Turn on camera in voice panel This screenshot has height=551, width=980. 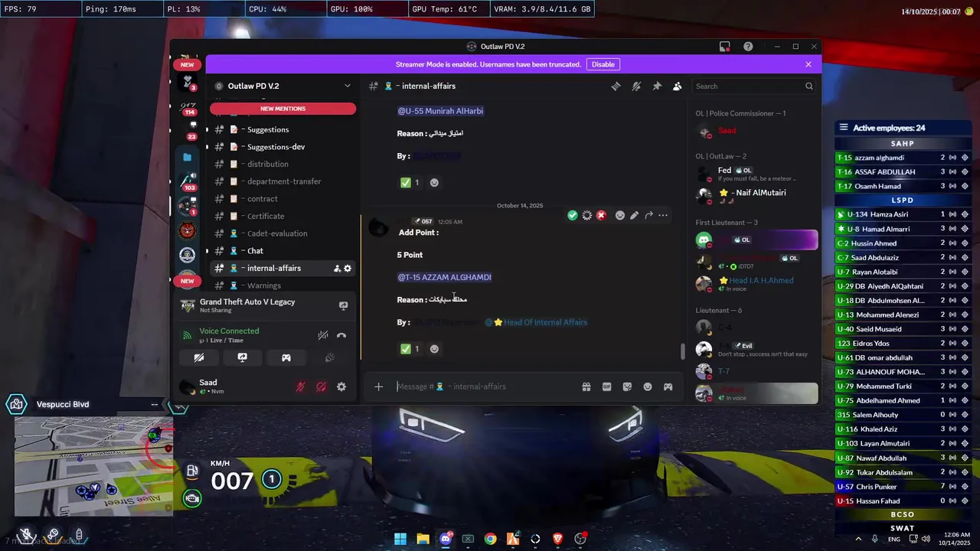point(199,357)
